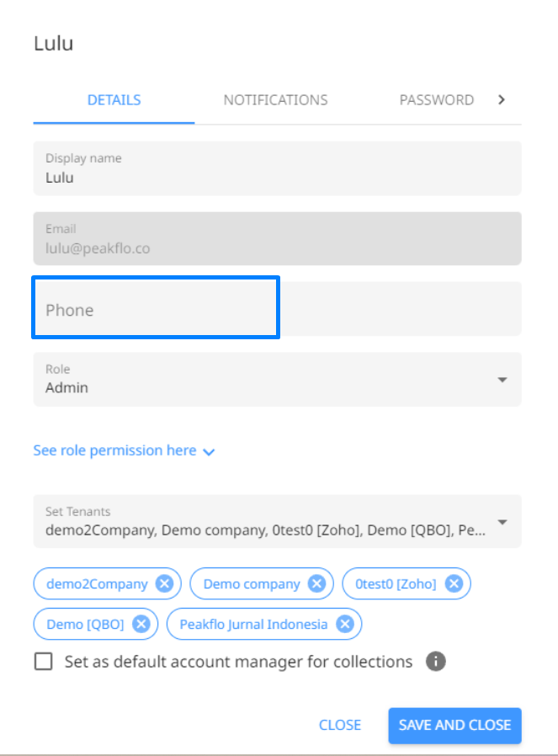Screen dimensions: 558x756
Task: Click the right arrow after PASSWORD tab
Action: [501, 99]
